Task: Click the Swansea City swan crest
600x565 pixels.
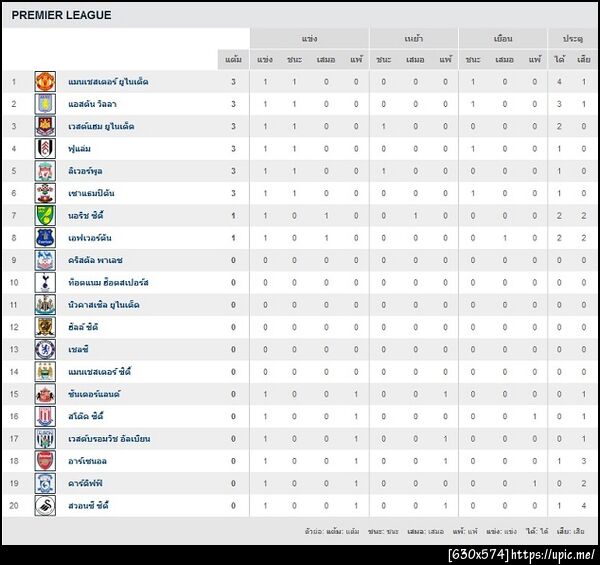Action: (x=44, y=505)
